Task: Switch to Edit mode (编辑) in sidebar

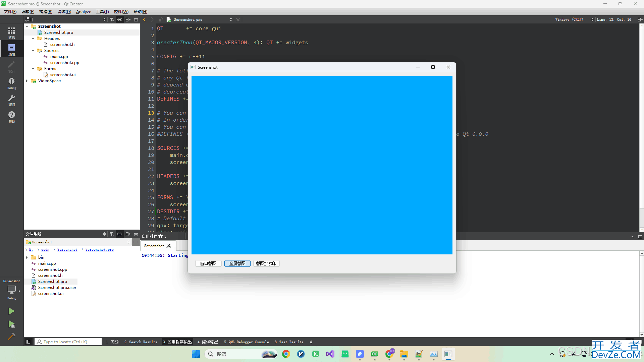Action: tap(12, 50)
